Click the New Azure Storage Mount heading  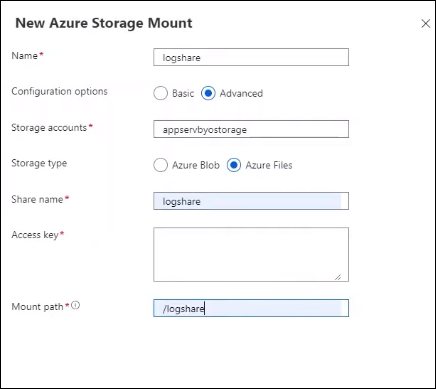coord(104,23)
